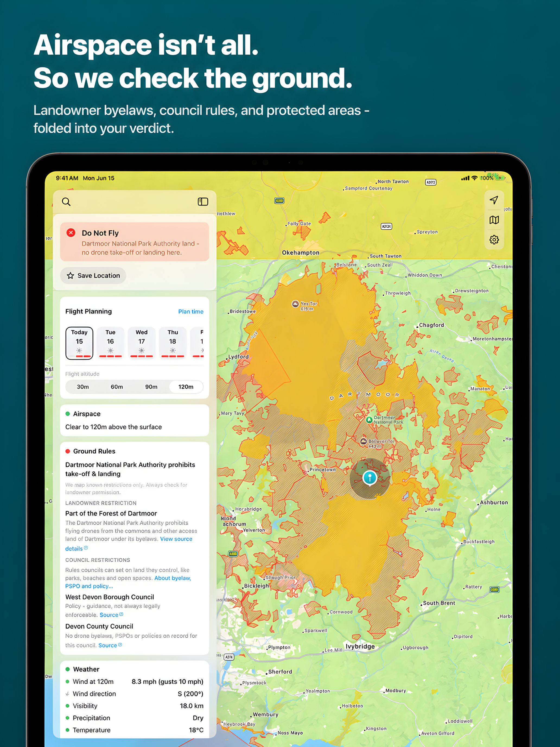Open the settings gear icon
560x747 pixels.
[494, 240]
